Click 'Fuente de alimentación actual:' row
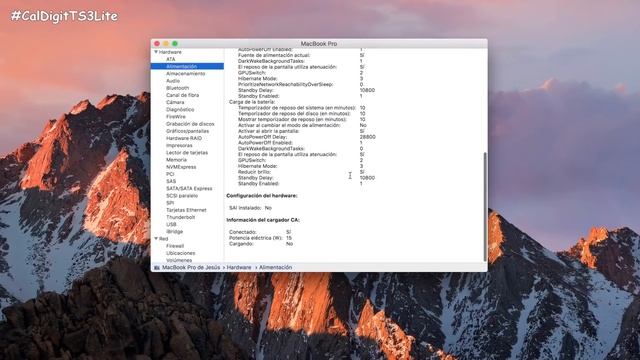The image size is (640, 360). pos(301,55)
